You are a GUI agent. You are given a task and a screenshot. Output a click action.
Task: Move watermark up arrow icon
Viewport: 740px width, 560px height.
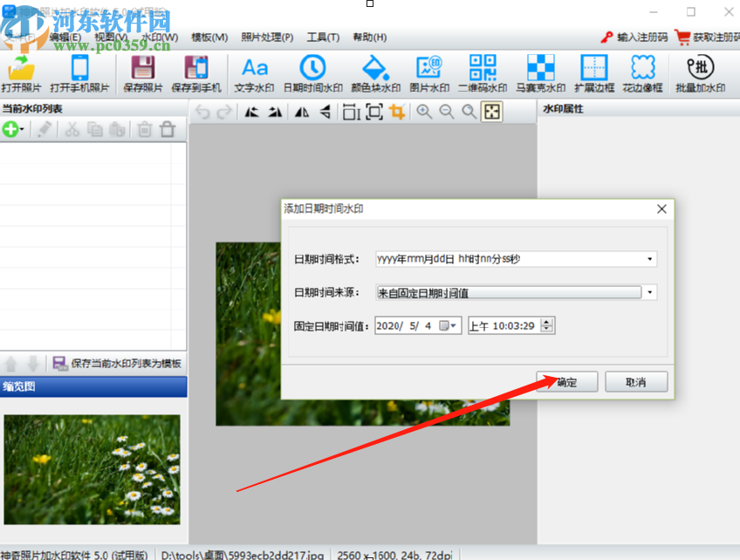tap(10, 364)
